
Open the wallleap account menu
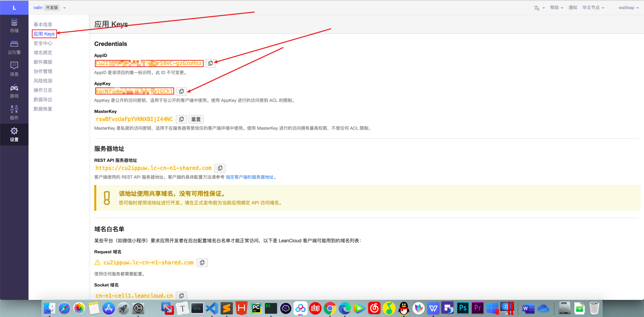coord(628,8)
